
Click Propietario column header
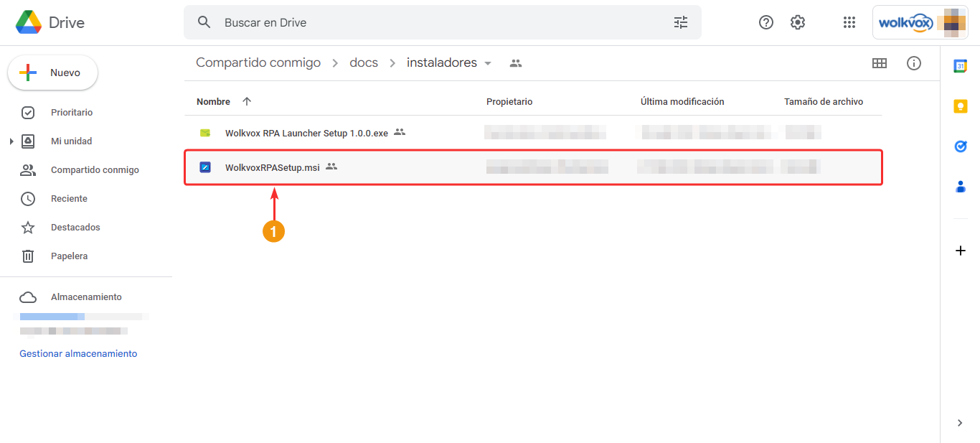click(509, 102)
